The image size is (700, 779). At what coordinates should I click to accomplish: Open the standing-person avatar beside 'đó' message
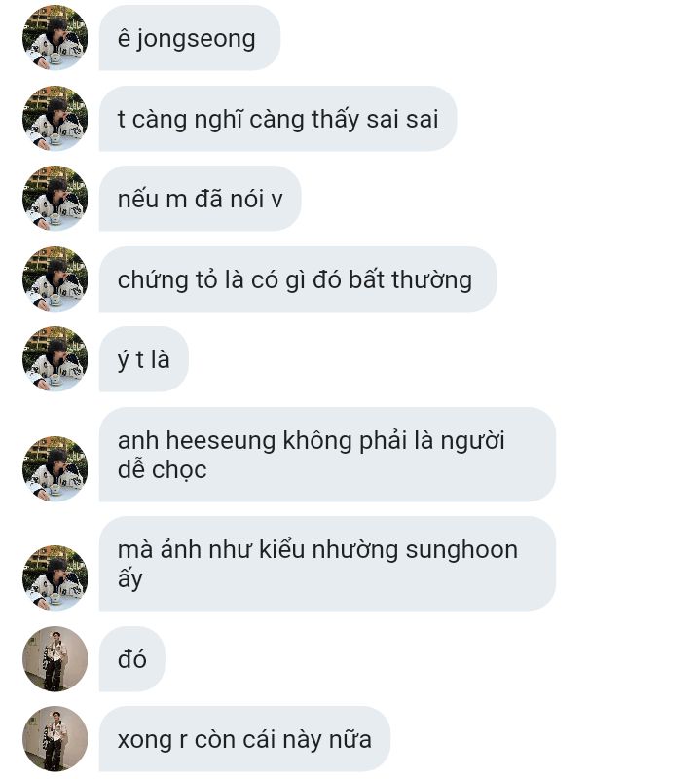[x=55, y=659]
